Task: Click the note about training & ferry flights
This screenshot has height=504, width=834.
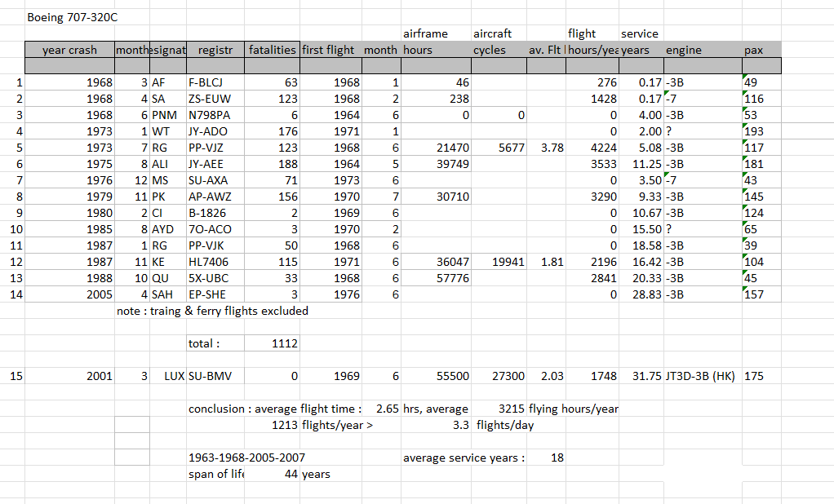Action: click(x=212, y=311)
